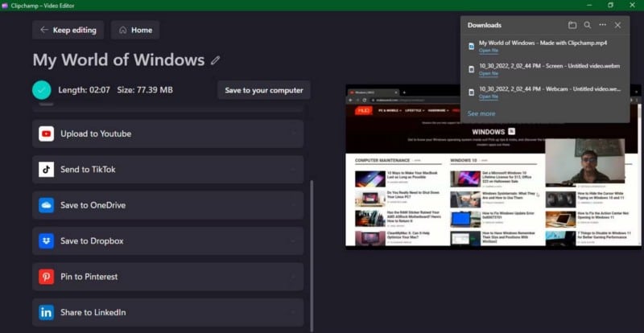Click the share options list scrollbar
644x333 pixels.
point(312,254)
